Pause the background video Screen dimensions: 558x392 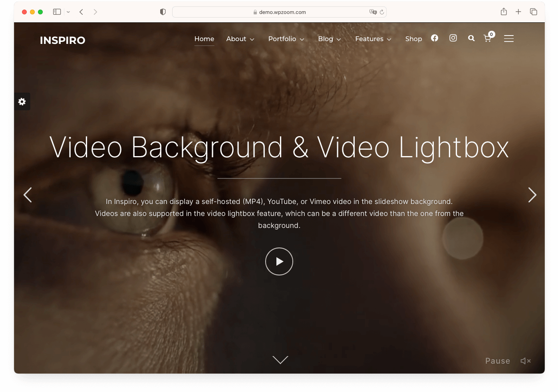[497, 361]
